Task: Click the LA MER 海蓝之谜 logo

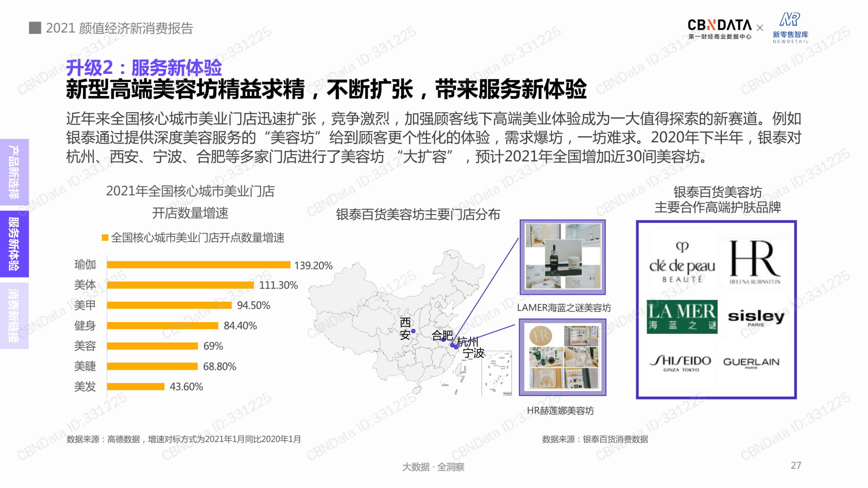Action: tap(682, 317)
